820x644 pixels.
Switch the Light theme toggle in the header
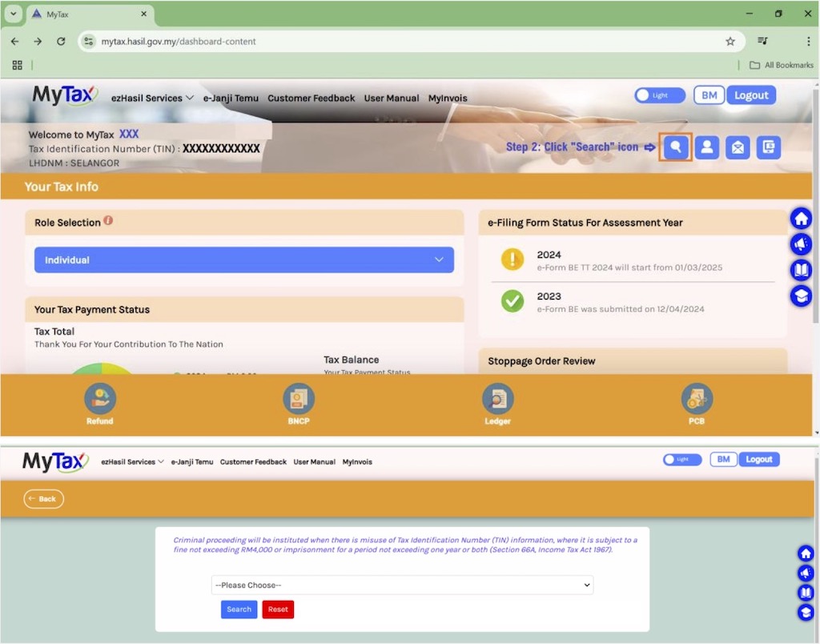coord(659,95)
